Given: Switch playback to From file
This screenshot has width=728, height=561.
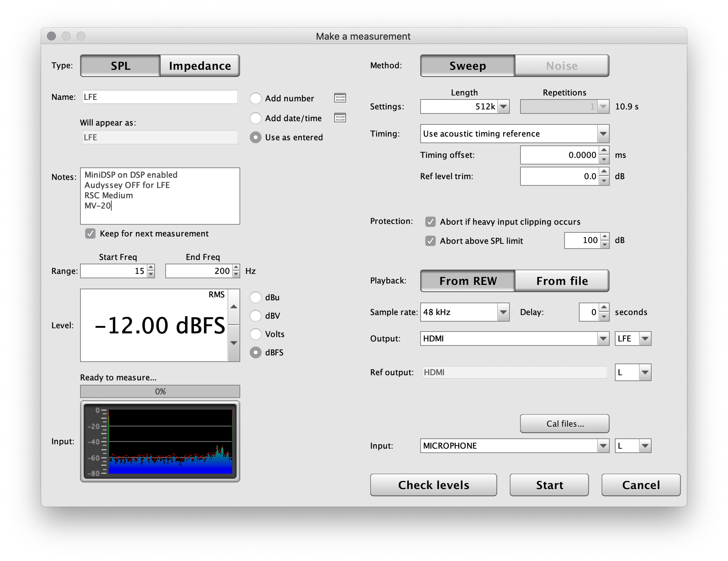Looking at the screenshot, I should point(562,281).
